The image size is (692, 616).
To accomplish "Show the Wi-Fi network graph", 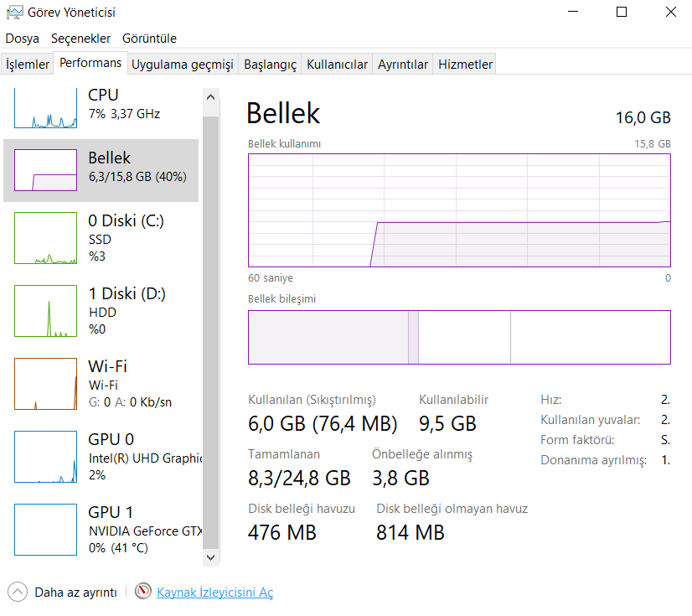I will point(45,384).
